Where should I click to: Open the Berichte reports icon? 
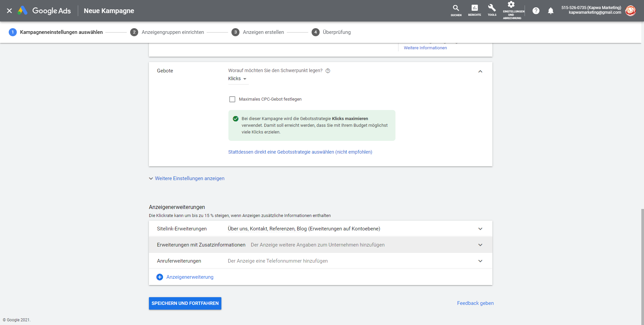click(474, 10)
